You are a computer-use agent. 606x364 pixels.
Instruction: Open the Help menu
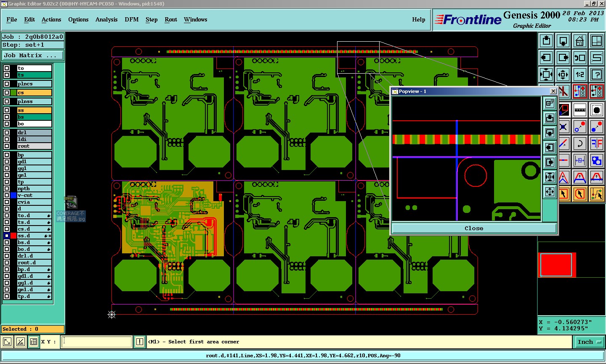click(419, 19)
